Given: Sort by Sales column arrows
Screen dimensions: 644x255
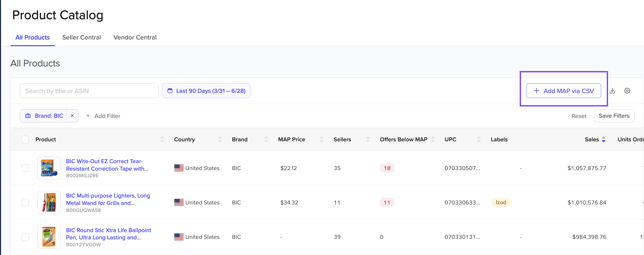Looking at the screenshot, I should click(604, 140).
